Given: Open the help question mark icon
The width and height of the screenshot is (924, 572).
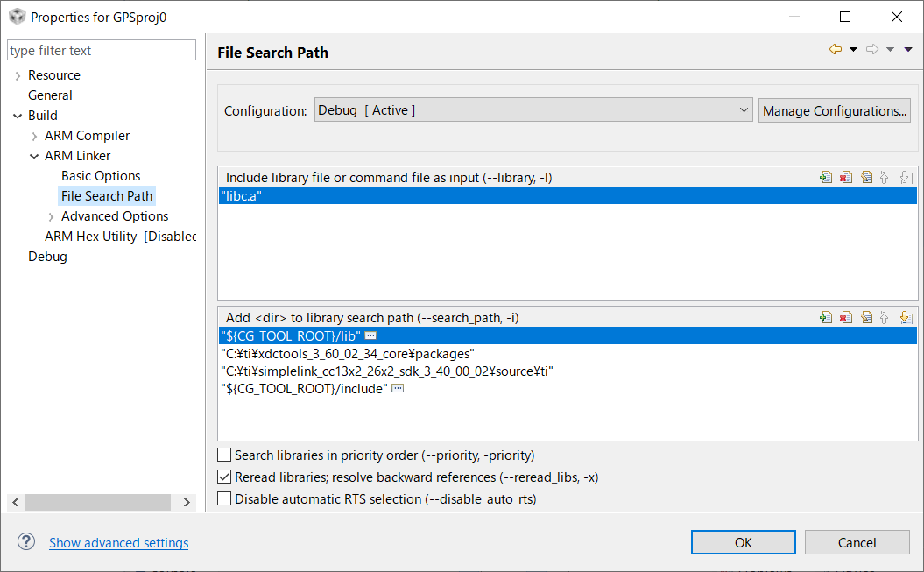Looking at the screenshot, I should tap(26, 542).
